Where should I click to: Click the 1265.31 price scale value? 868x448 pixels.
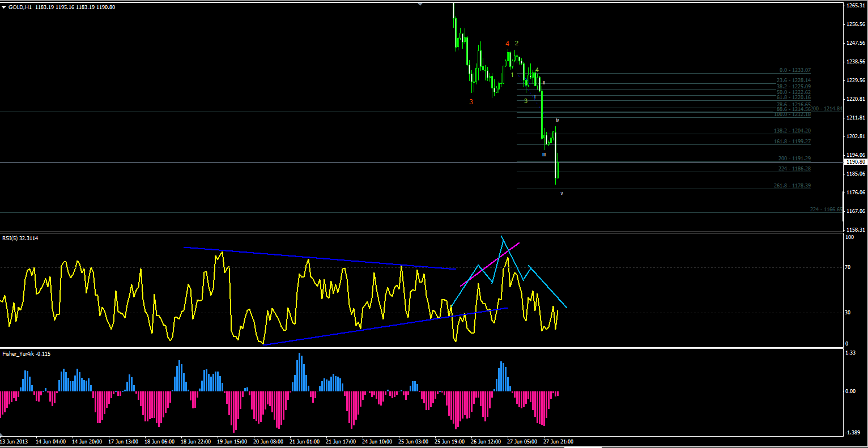(x=856, y=6)
